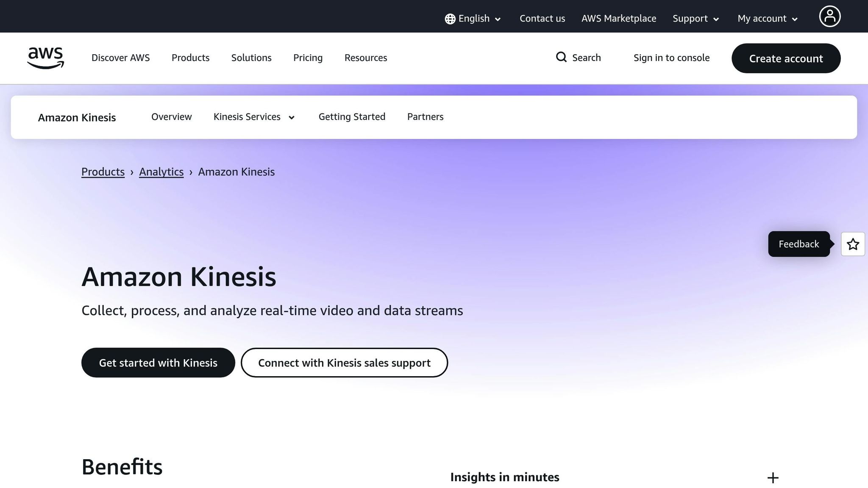Click the star icon next to Feedback
The image size is (868, 488).
[852, 244]
